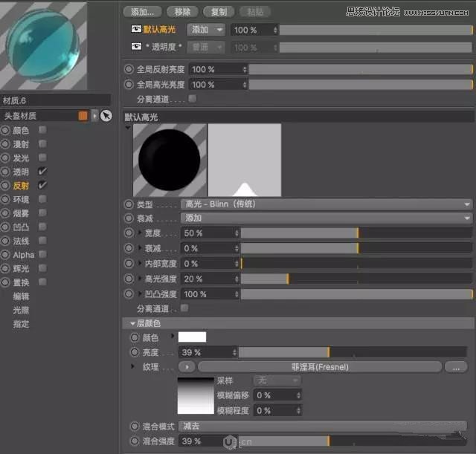Click the orange layer color square

[x=83, y=116]
